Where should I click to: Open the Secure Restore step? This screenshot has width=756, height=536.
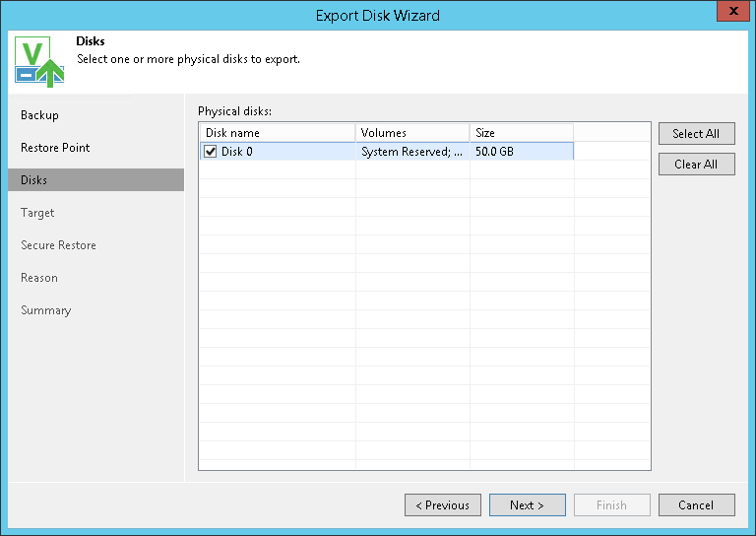(58, 245)
